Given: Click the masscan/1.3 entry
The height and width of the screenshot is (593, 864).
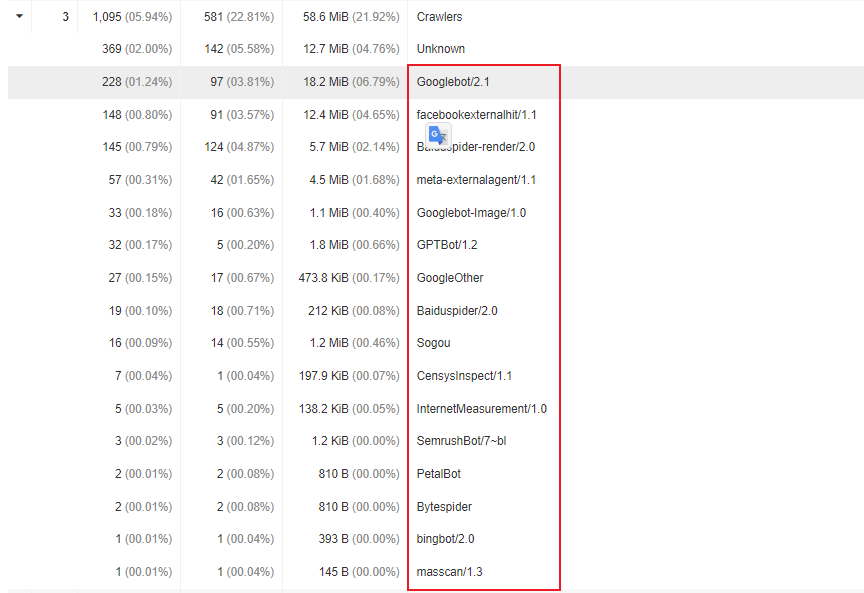Looking at the screenshot, I should 450,572.
